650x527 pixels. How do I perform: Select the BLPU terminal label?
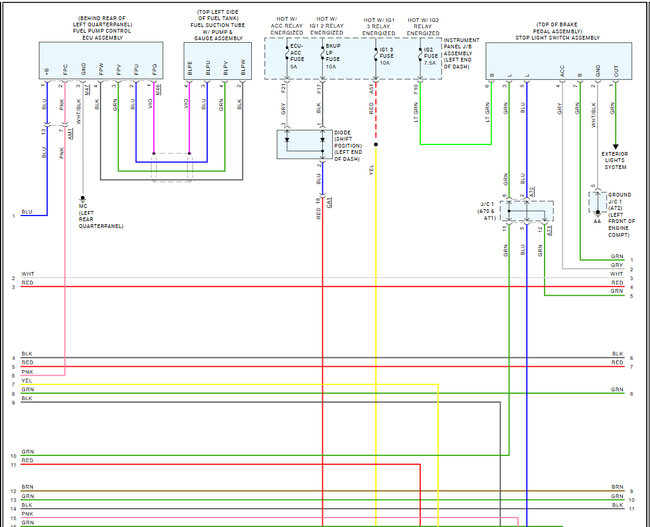point(208,69)
